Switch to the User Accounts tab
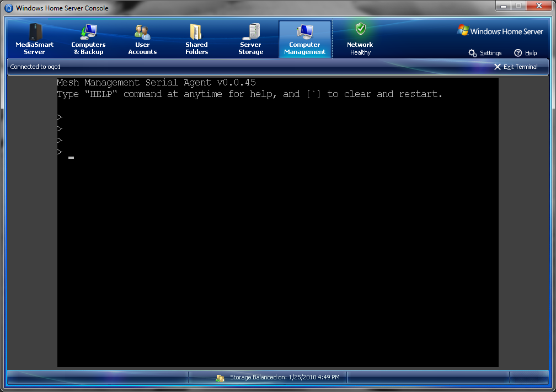This screenshot has width=556, height=392. point(142,39)
